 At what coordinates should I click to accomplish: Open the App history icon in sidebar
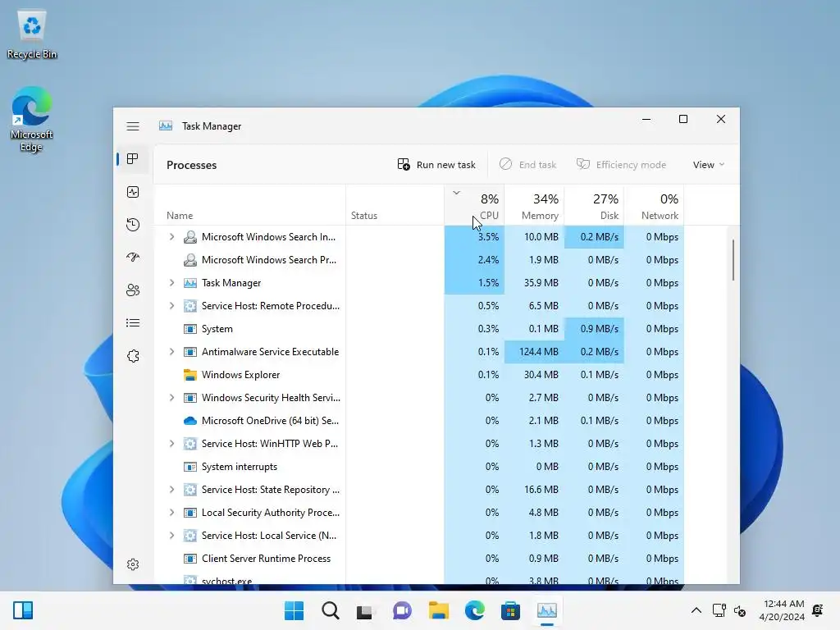pos(133,225)
